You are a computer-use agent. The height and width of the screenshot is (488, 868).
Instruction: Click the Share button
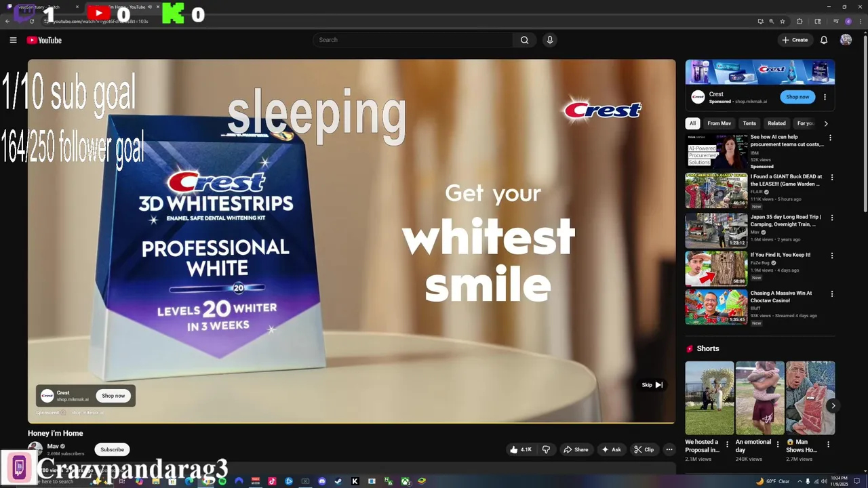click(576, 449)
